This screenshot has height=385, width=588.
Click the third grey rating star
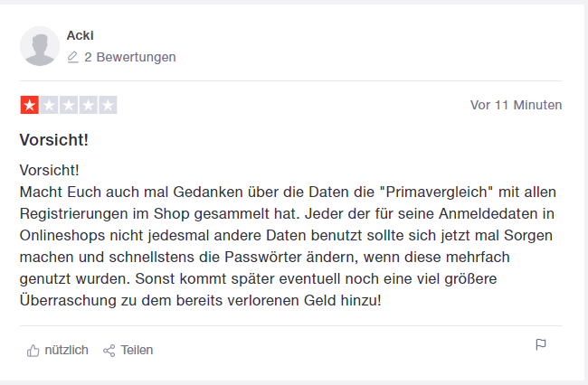tap(69, 105)
